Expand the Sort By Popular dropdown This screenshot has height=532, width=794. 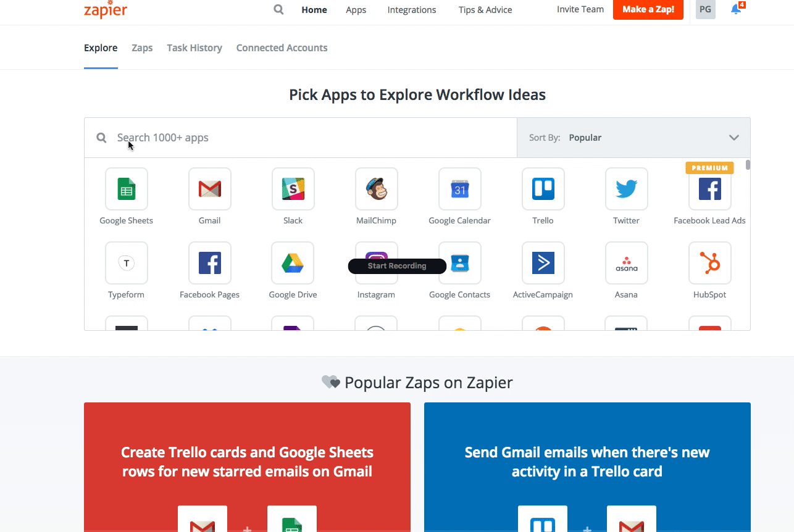coord(633,138)
